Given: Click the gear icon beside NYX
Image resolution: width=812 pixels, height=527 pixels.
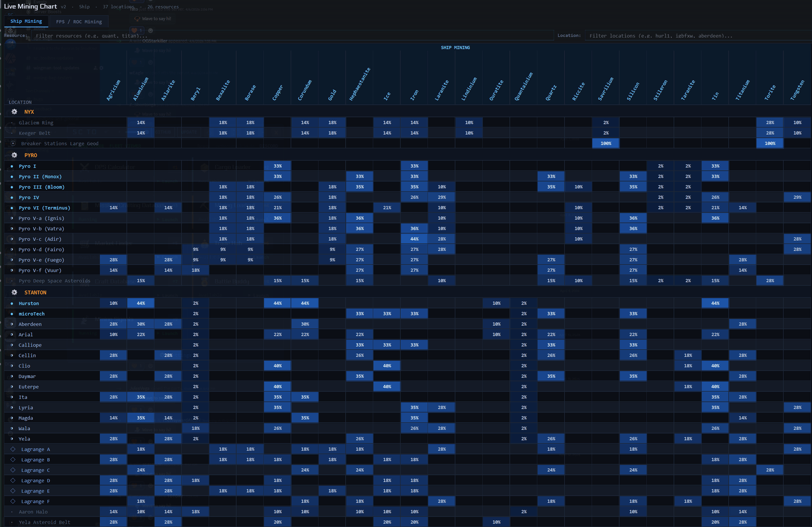Looking at the screenshot, I should coord(14,112).
